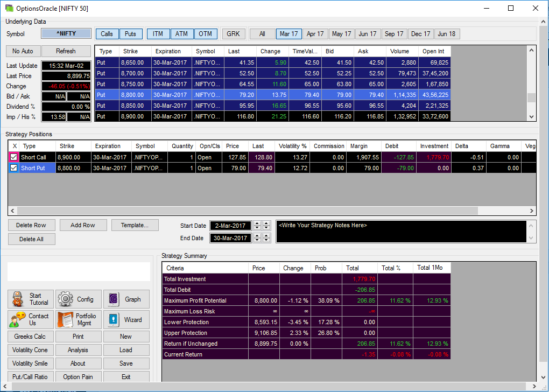Screen dimensions: 549x392
Task: Click the OptionsOracle app icon in title bar
Action: click(9, 8)
